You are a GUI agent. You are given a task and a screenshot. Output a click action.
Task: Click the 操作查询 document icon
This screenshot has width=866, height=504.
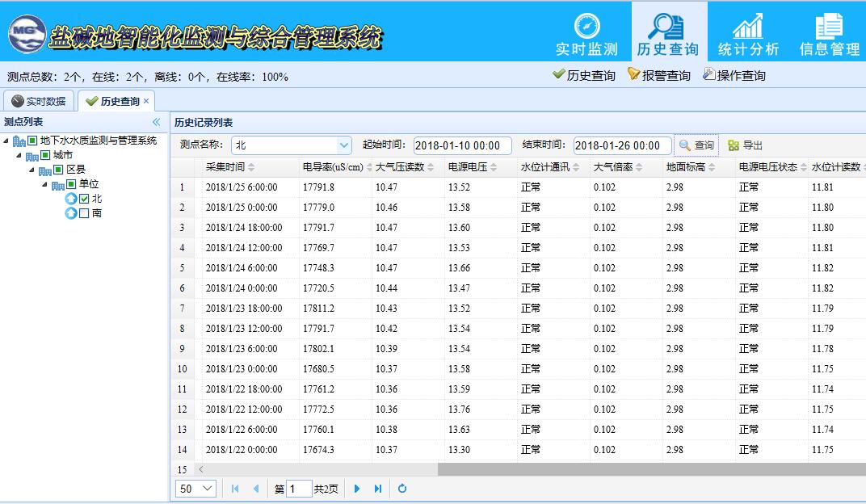708,74
